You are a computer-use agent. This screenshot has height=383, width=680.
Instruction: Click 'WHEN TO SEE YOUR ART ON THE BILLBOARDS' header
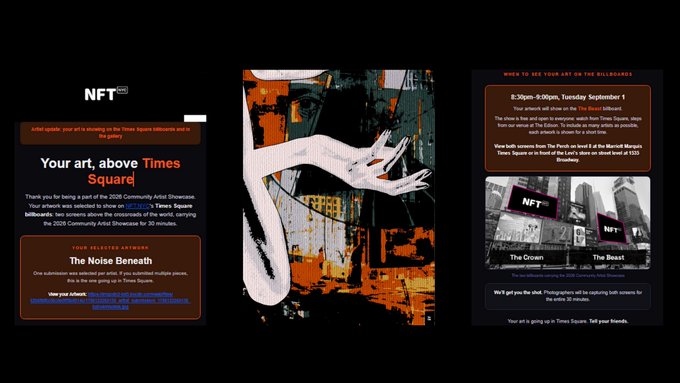point(568,74)
